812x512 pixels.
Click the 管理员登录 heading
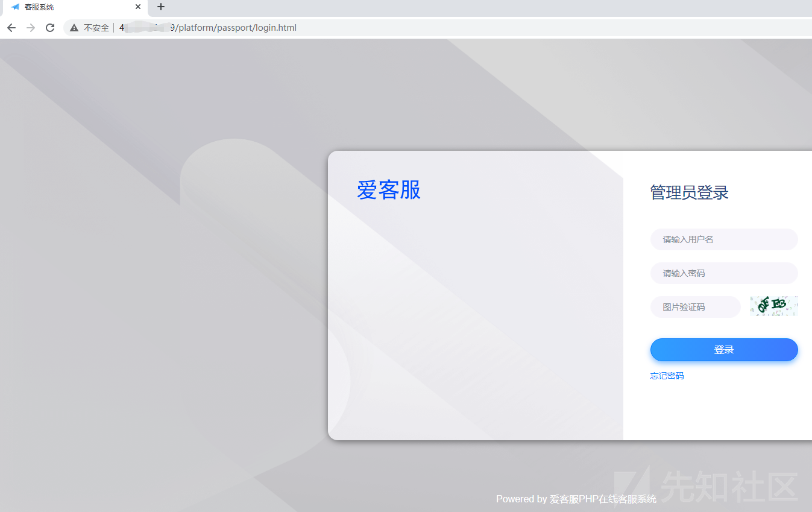(x=690, y=192)
